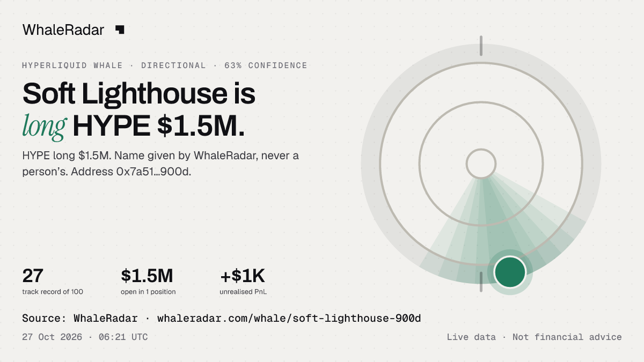
Task: Click the timestamp "27 Oct 2026 · 06:21 UTC"
Action: (x=85, y=337)
